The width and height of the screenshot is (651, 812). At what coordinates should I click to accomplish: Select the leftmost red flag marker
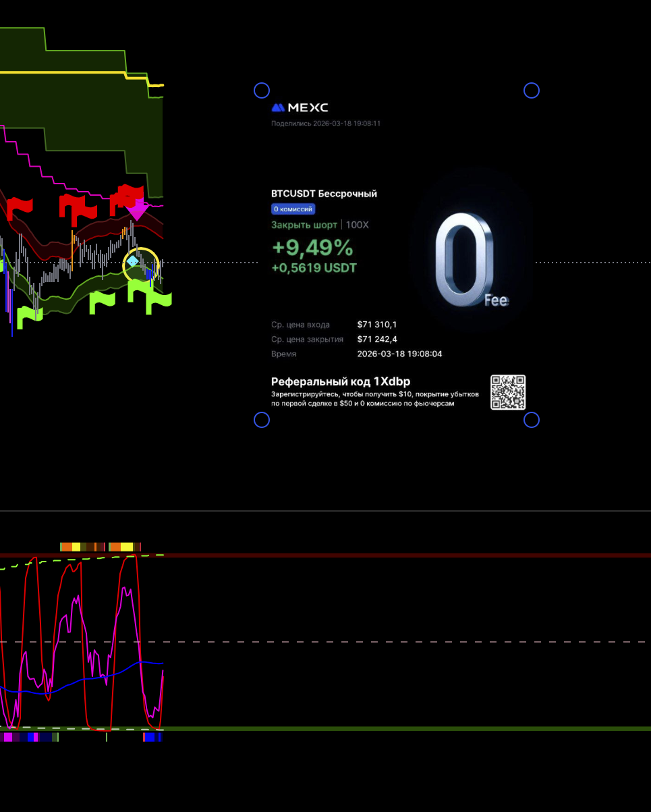[x=20, y=209]
